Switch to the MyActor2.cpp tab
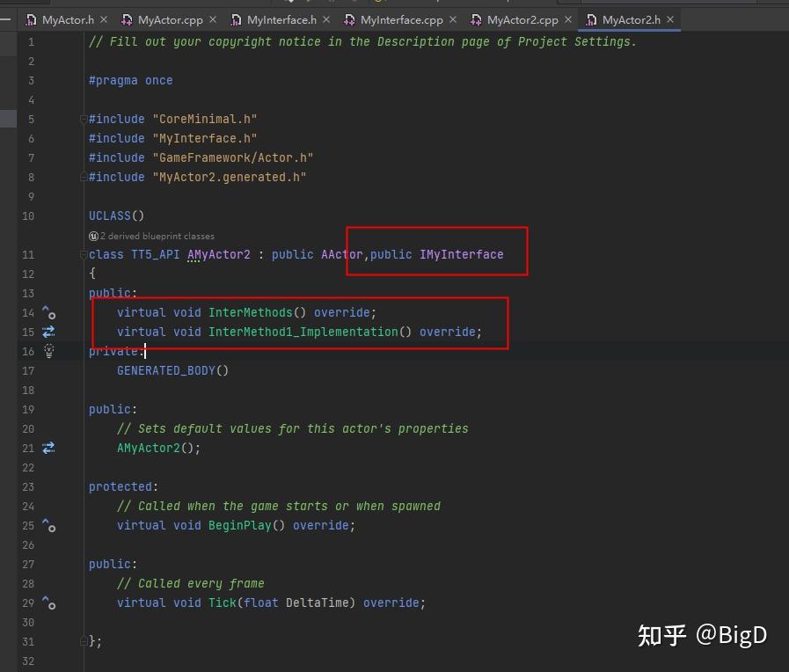This screenshot has width=789, height=672. 522,20
